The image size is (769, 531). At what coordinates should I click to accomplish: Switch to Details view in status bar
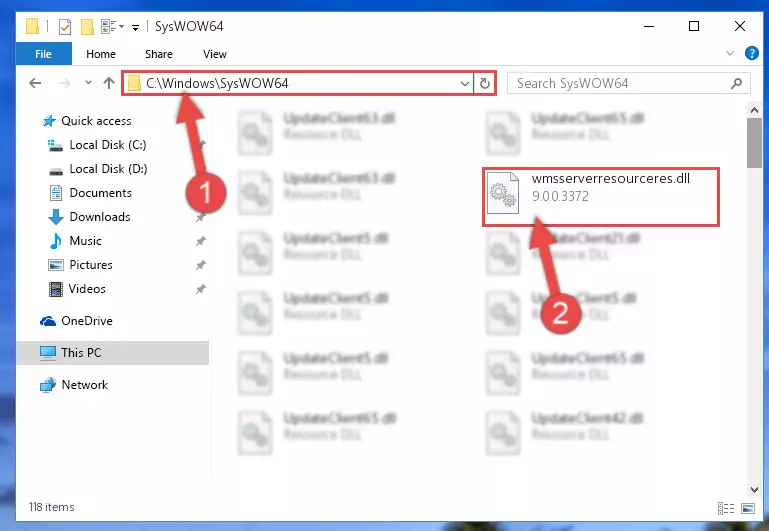point(726,508)
